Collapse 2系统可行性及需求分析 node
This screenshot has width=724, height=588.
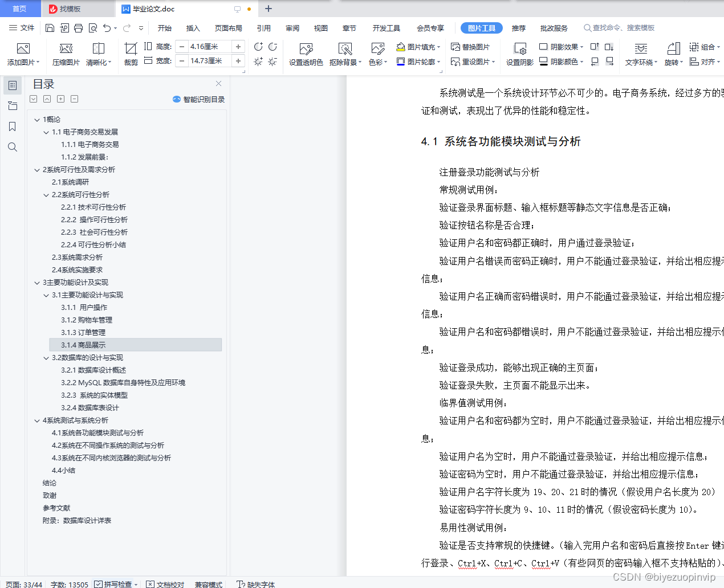pyautogui.click(x=37, y=170)
